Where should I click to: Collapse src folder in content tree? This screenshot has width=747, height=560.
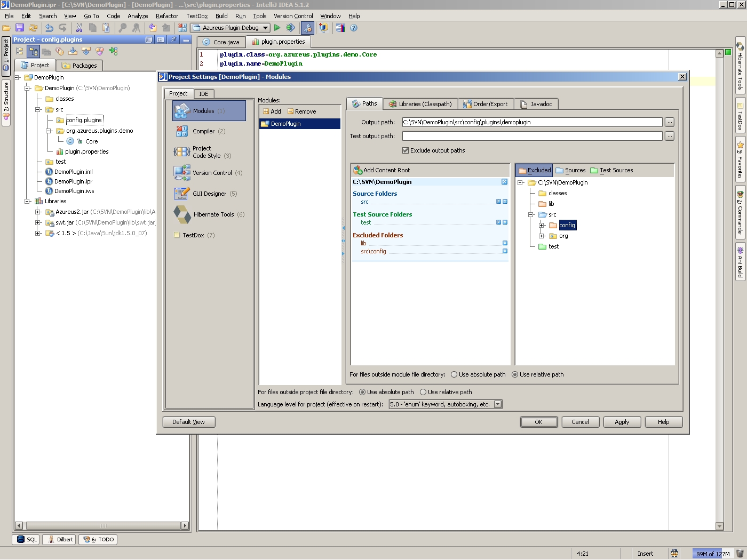(x=531, y=214)
